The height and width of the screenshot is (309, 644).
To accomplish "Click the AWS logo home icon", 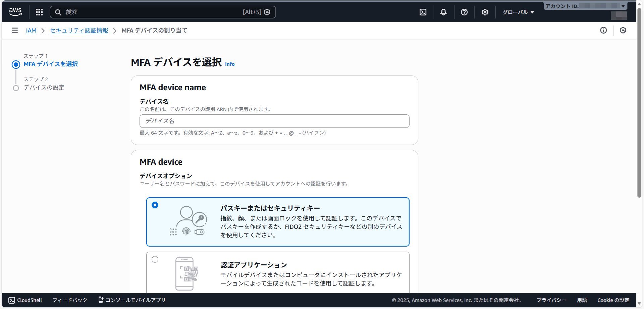I will point(15,12).
